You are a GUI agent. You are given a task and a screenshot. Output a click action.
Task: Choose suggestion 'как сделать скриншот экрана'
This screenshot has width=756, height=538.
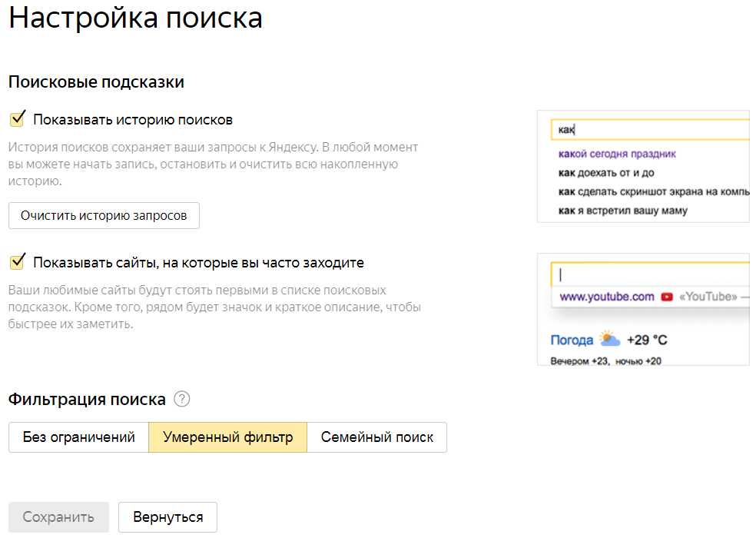pyautogui.click(x=653, y=191)
